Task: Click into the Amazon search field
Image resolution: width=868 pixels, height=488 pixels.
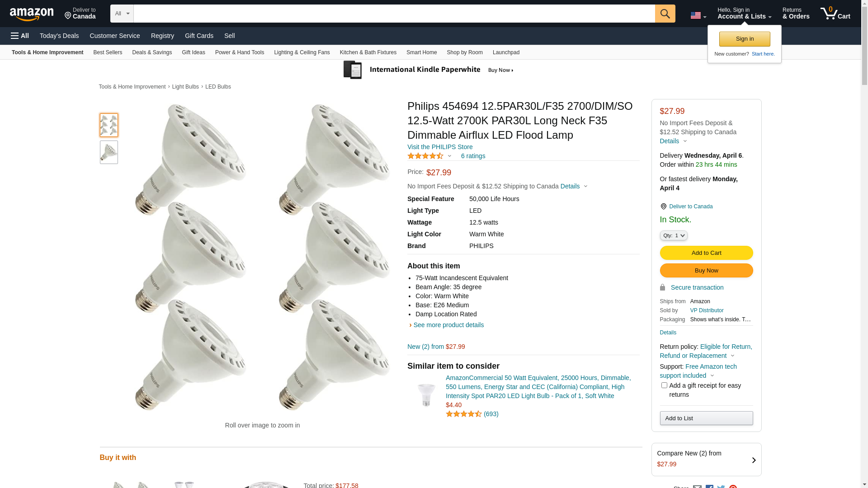Action: pos(394,14)
